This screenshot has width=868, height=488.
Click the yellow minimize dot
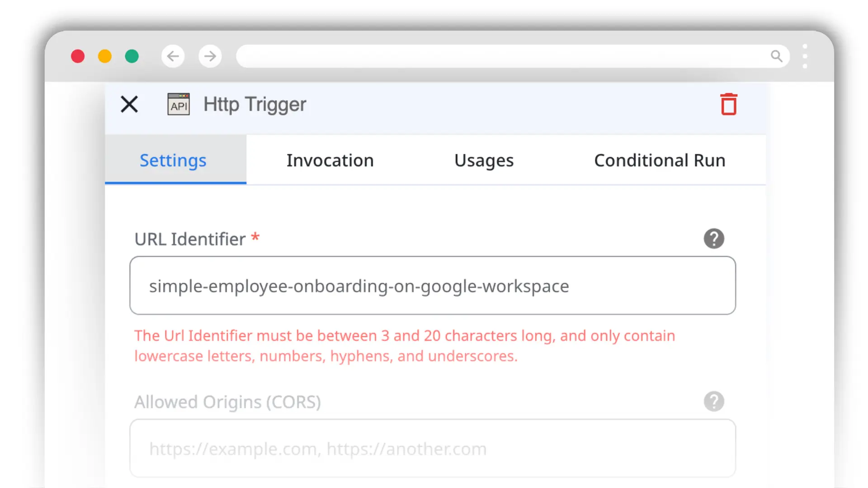click(x=105, y=56)
